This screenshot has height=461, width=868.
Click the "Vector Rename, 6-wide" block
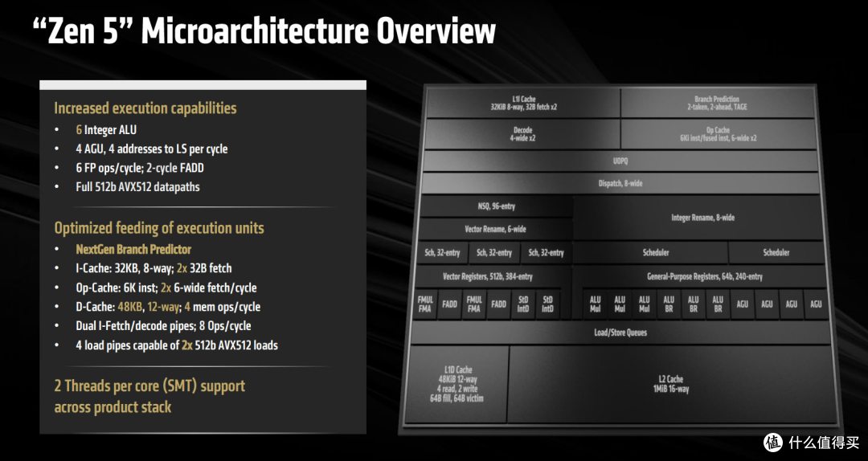coord(495,229)
